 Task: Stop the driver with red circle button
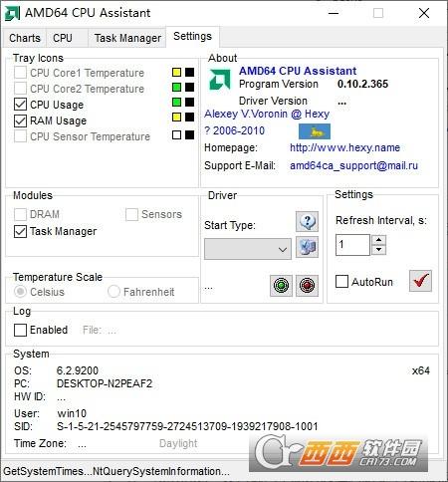(x=307, y=286)
